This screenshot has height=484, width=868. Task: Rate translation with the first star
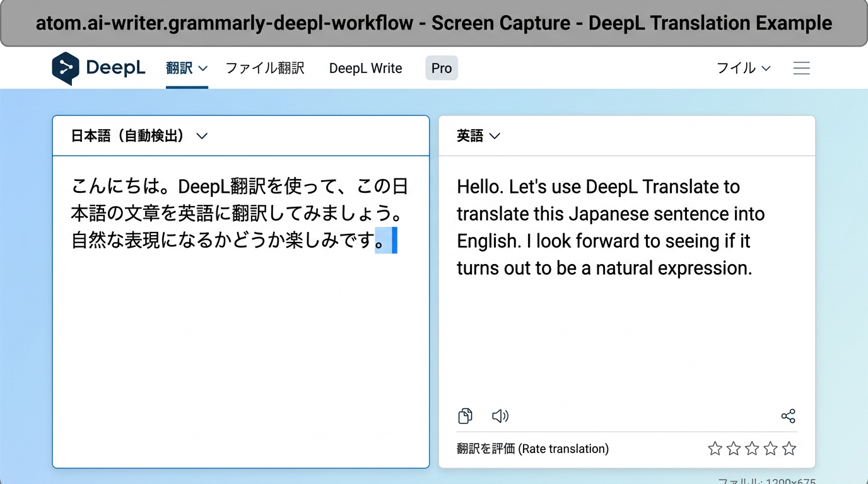715,449
